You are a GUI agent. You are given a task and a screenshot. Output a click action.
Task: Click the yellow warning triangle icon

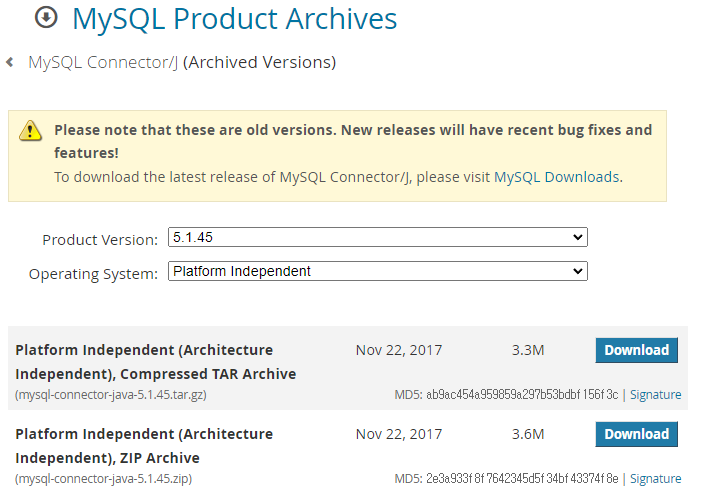[x=30, y=131]
